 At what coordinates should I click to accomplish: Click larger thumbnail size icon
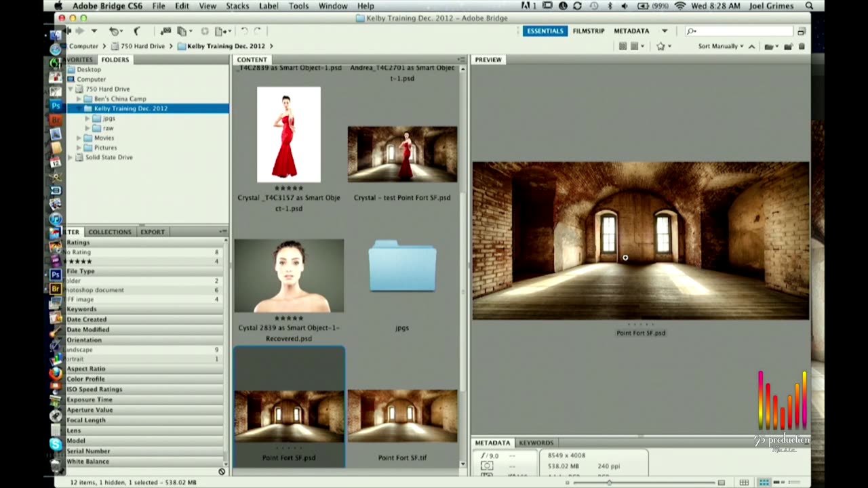pyautogui.click(x=722, y=483)
